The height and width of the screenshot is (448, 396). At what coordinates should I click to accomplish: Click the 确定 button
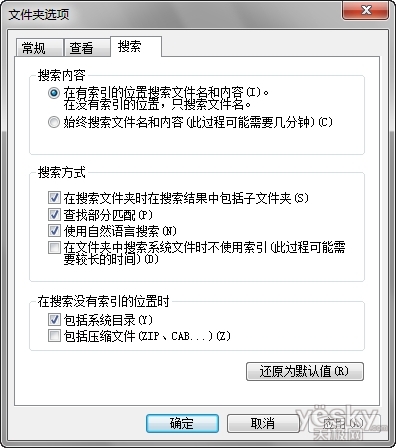[x=182, y=423]
